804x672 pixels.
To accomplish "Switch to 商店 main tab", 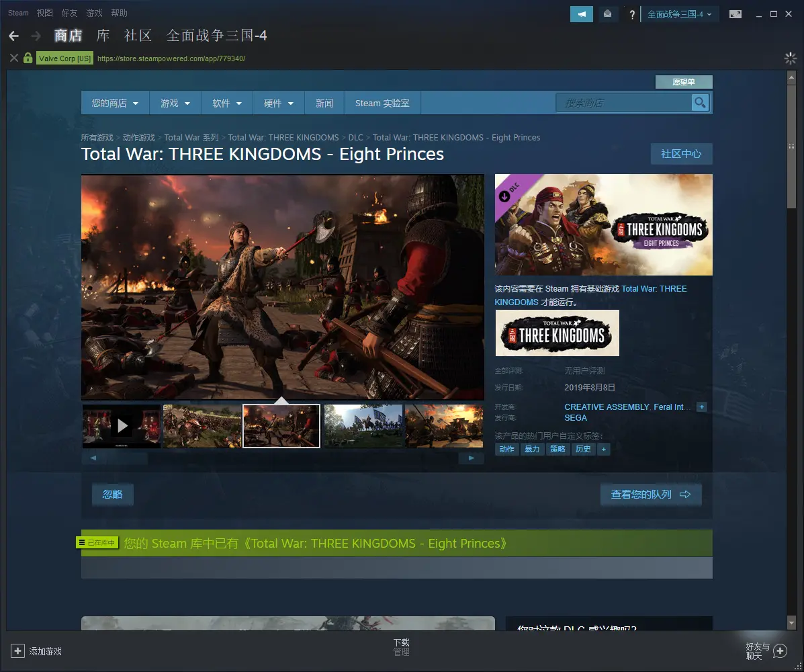I will [x=69, y=36].
